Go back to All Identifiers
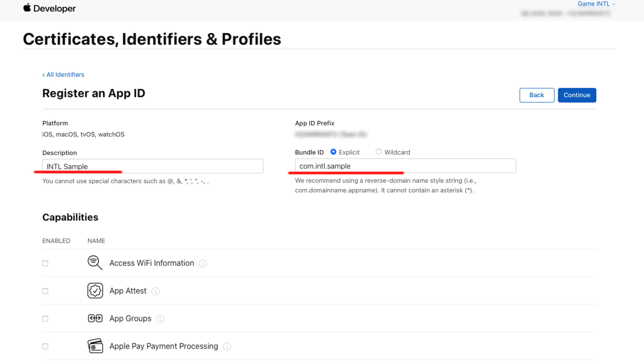This screenshot has height=362, width=644. 63,75
